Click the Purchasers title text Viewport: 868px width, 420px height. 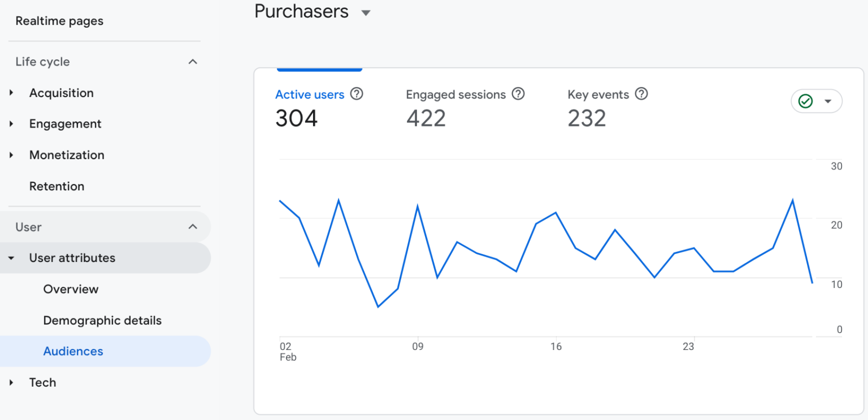301,11
